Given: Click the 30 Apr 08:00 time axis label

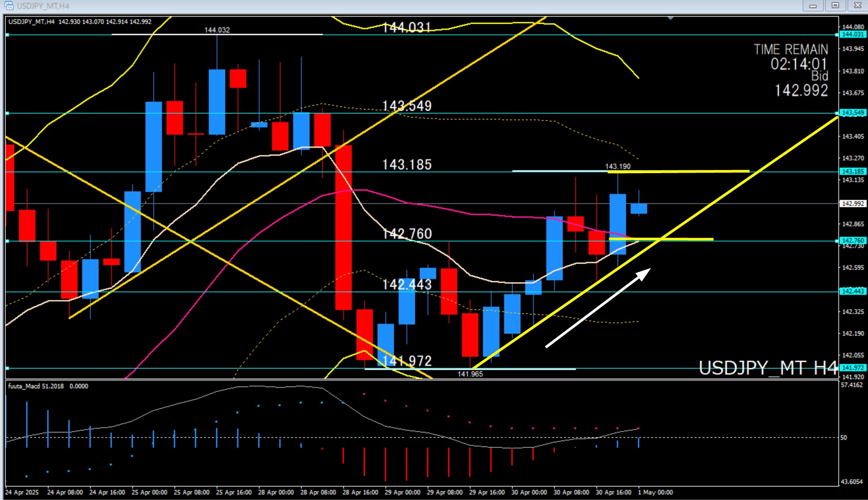Looking at the screenshot, I should tap(571, 493).
